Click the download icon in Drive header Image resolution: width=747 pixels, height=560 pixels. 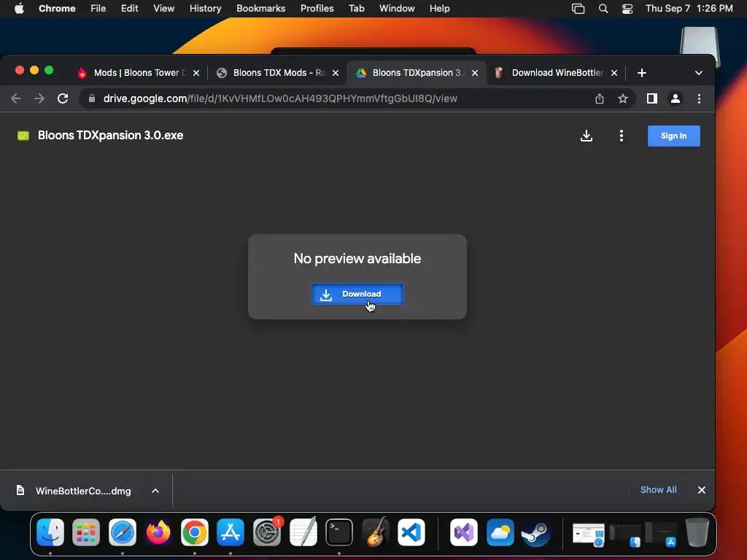pyautogui.click(x=587, y=136)
